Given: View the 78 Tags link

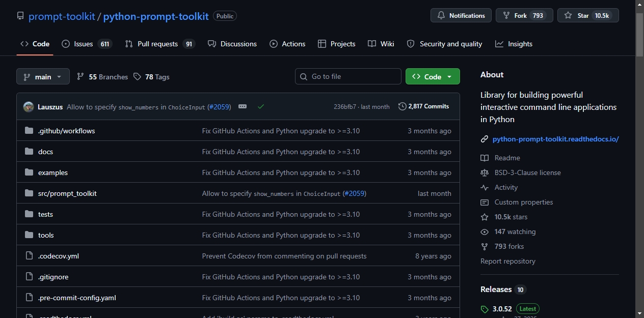Looking at the screenshot, I should [151, 77].
